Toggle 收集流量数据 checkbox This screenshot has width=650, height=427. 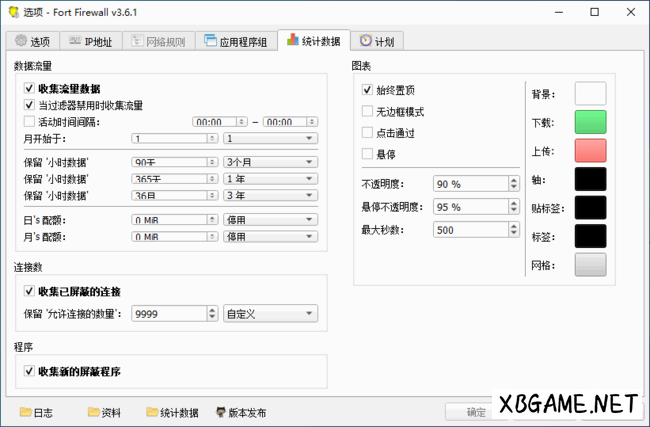pyautogui.click(x=29, y=89)
